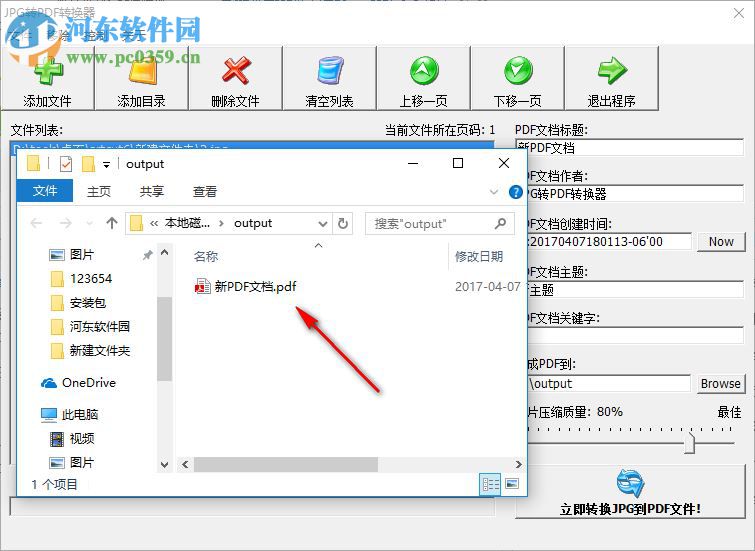
Task: Open the 文件 tab in Explorer
Action: click(x=45, y=191)
